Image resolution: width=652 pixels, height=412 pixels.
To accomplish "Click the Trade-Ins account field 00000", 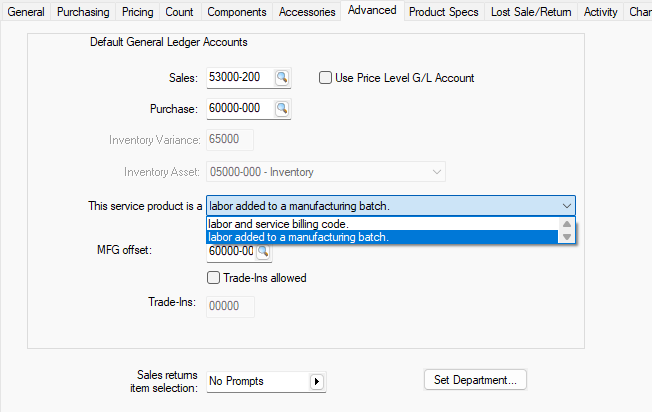I will (x=230, y=306).
